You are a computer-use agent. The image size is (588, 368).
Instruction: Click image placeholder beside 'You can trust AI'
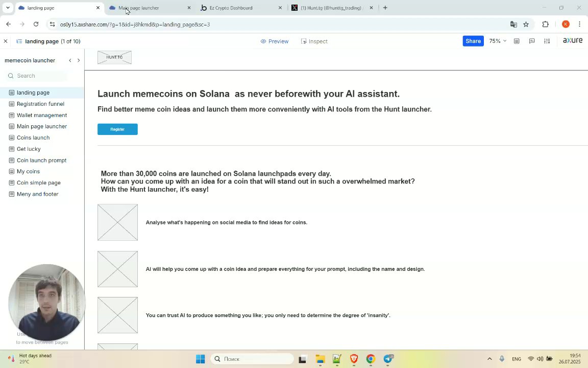coord(117,315)
